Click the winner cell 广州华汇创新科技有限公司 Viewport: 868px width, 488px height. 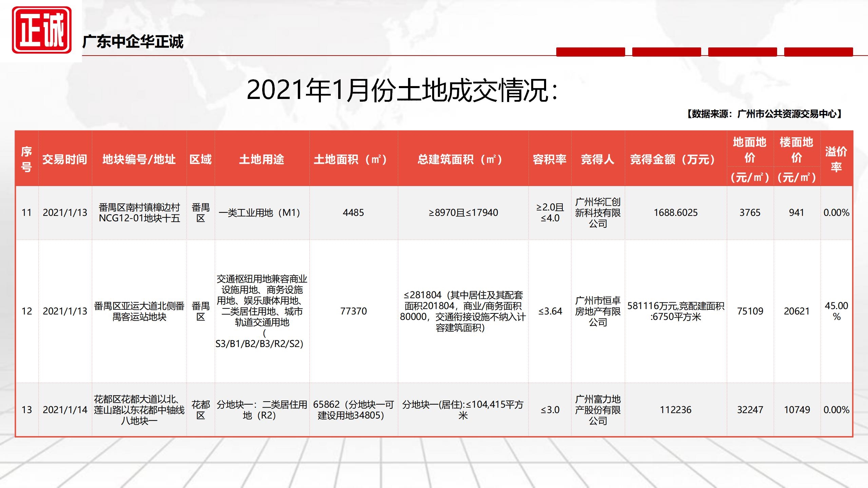coord(598,212)
